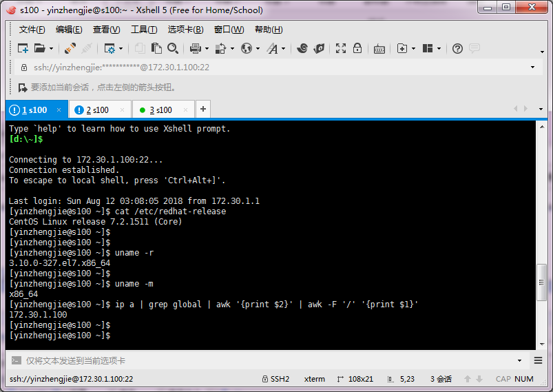Click the '3 会话' session count in status bar
The height and width of the screenshot is (392, 553).
point(441,379)
